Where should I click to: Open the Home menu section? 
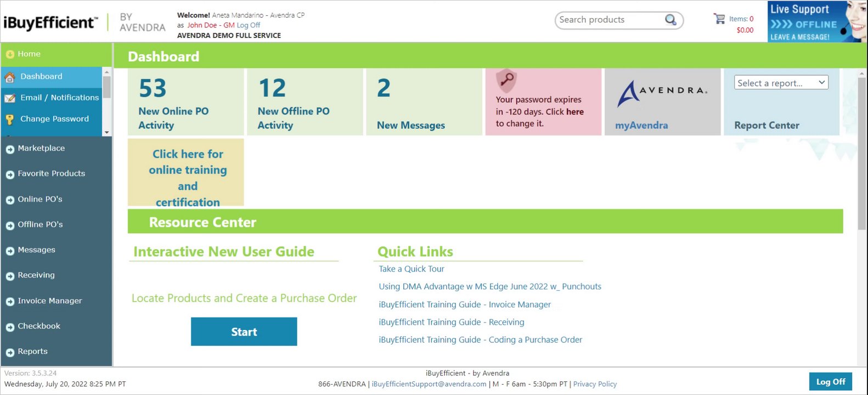pyautogui.click(x=57, y=54)
